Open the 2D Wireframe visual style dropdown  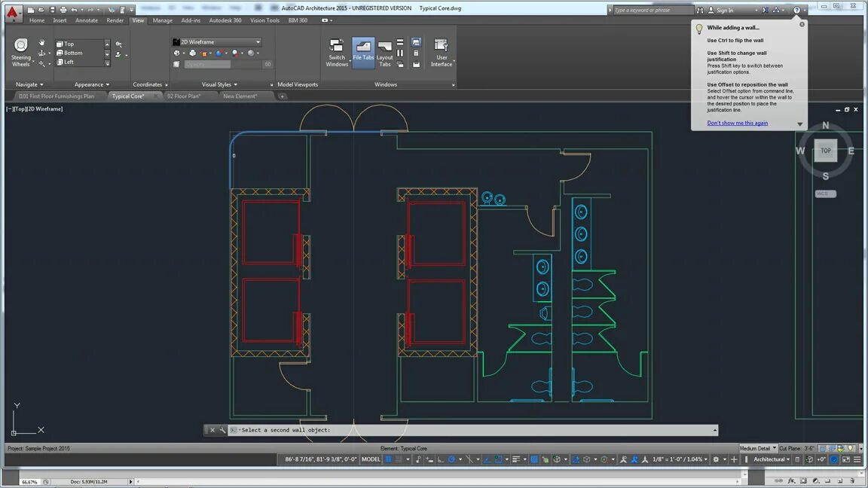(x=216, y=42)
